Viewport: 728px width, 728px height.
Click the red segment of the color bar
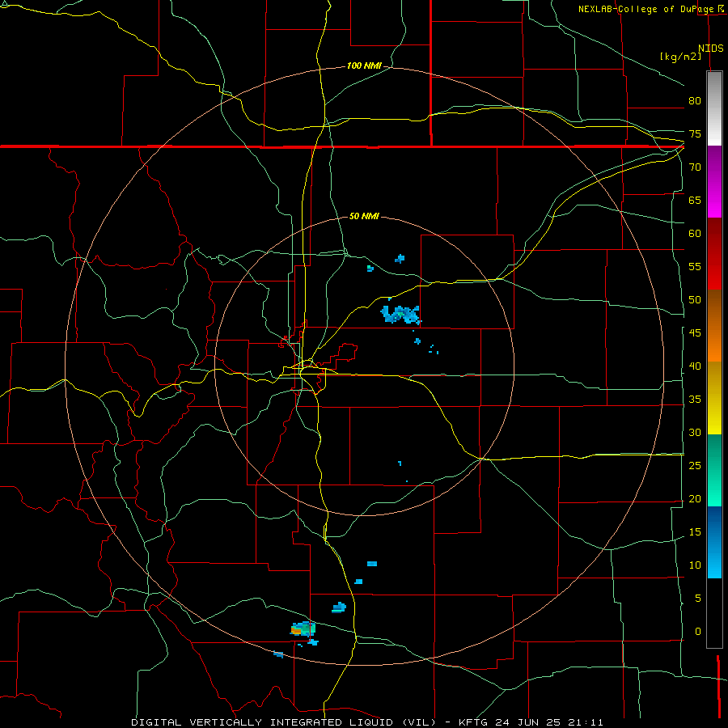(714, 254)
